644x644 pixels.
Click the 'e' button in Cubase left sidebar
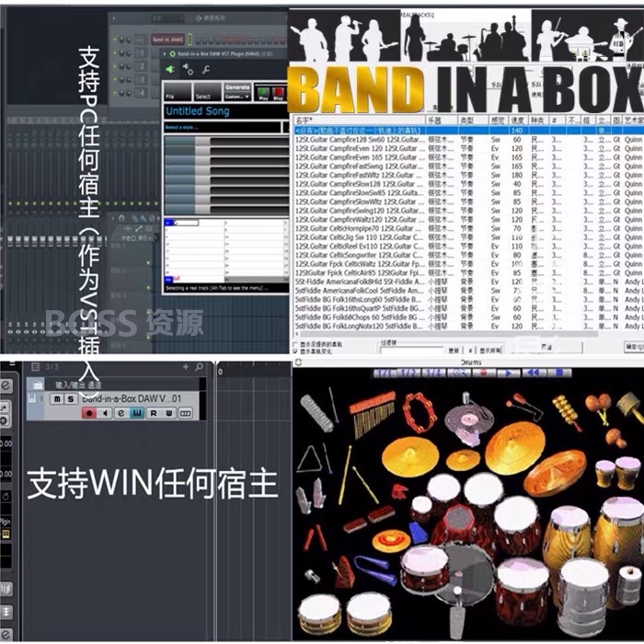pyautogui.click(x=6, y=385)
